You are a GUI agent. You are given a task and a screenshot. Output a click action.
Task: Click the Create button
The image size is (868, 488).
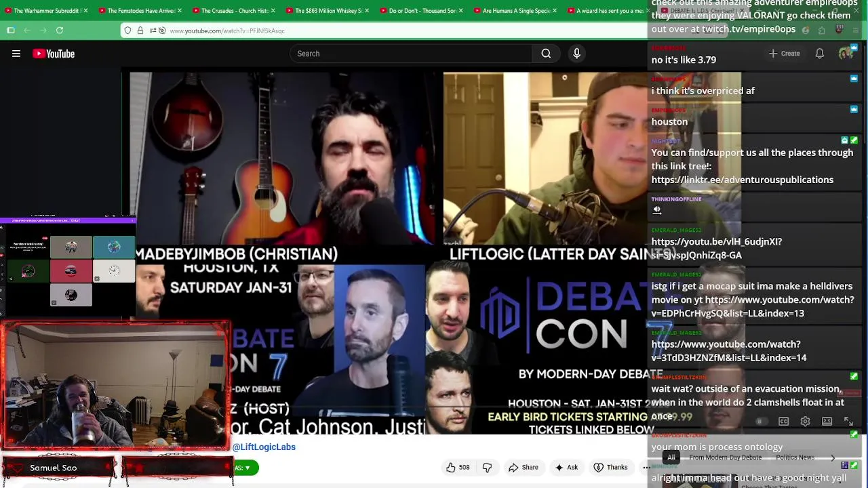tap(784, 54)
